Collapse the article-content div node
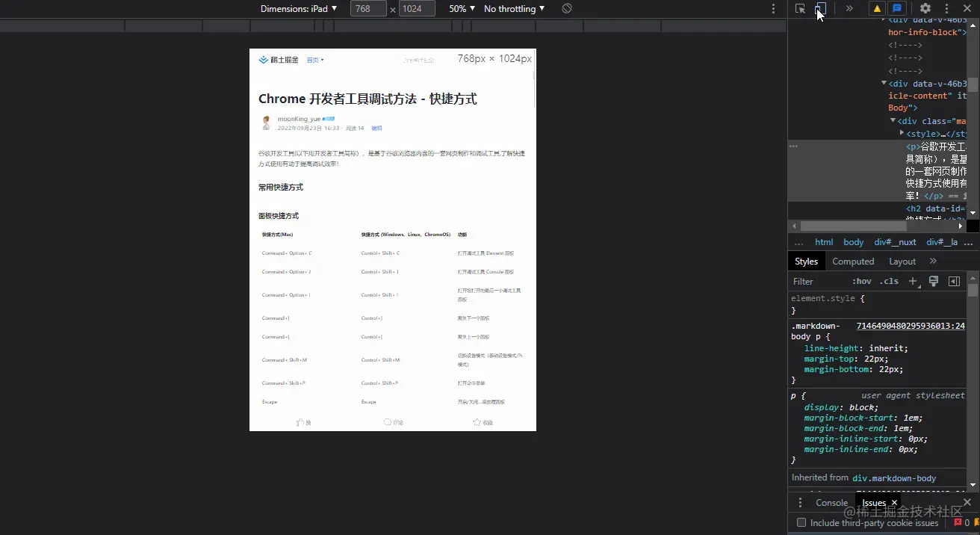 pos(884,84)
